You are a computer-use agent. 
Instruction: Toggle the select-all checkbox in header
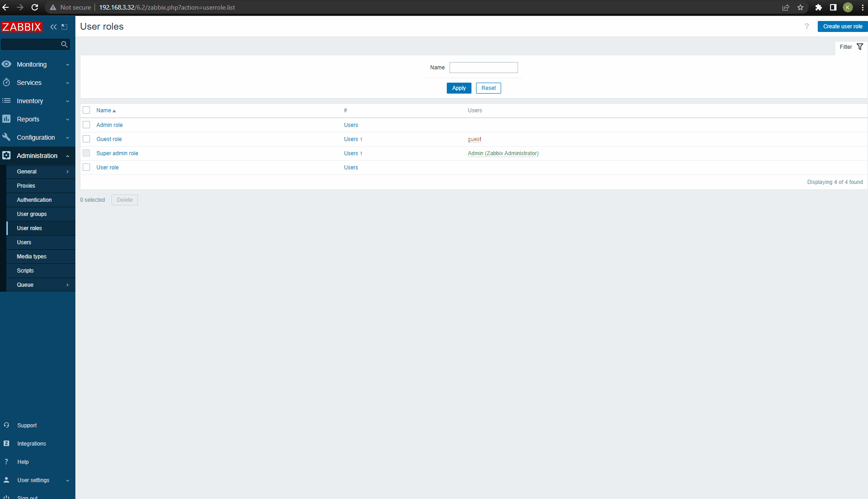pos(86,110)
